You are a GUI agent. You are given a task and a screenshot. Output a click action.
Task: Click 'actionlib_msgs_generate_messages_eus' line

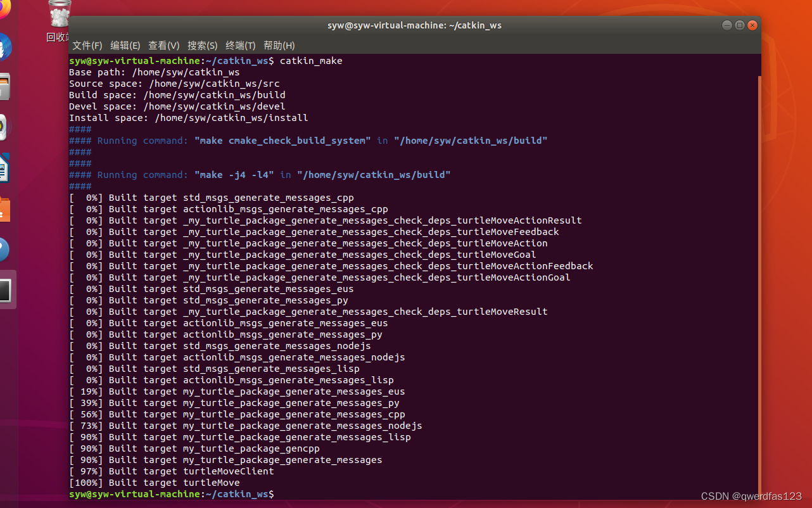coord(229,323)
